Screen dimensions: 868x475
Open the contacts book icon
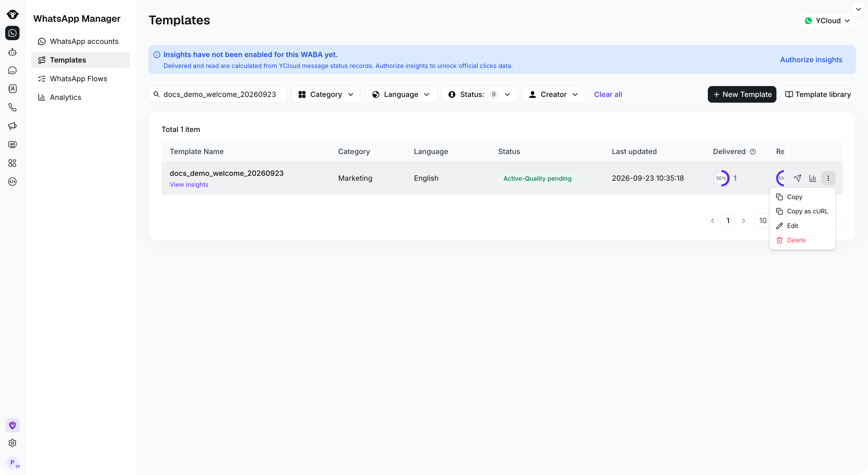click(12, 89)
